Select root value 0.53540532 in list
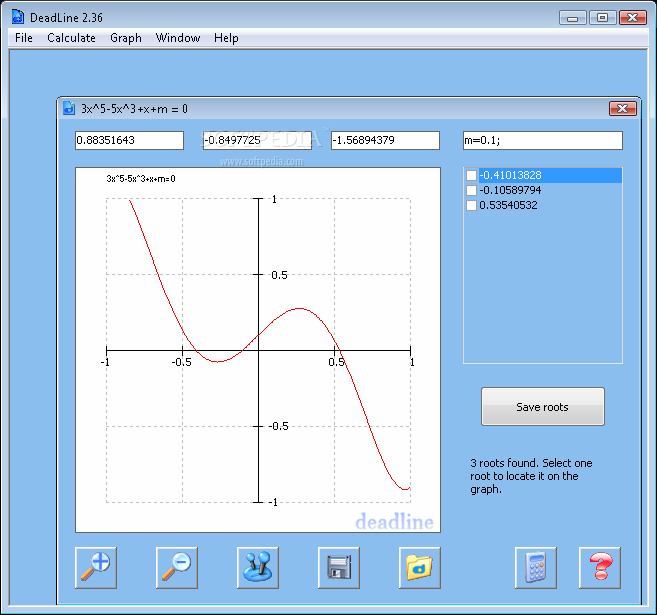Viewport: 657px width, 615px height. pyautogui.click(x=508, y=205)
